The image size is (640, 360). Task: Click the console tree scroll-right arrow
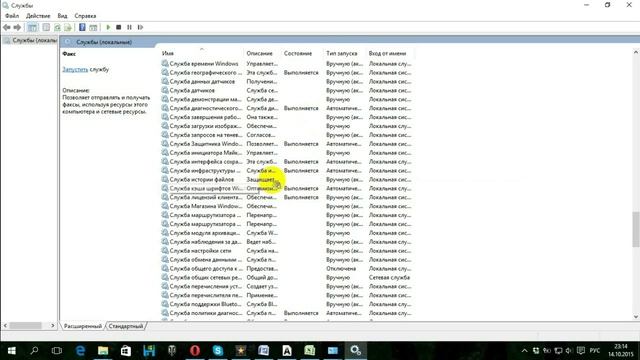tap(53, 326)
